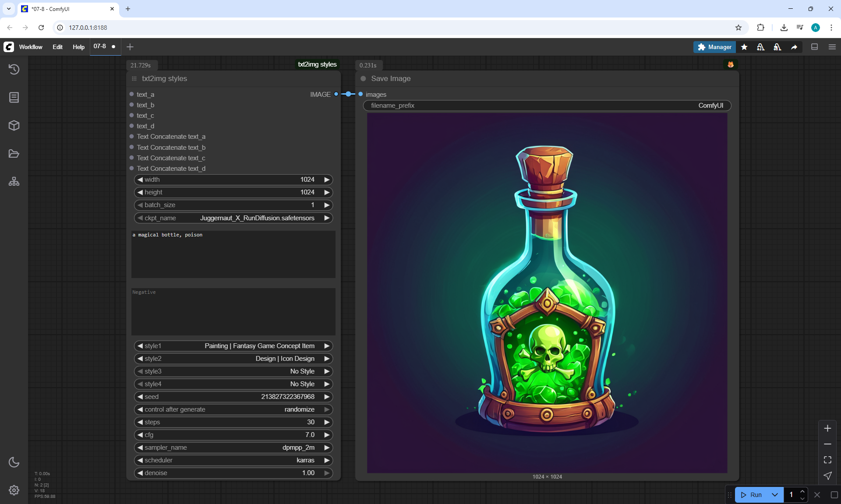
Task: Open the style1 dropdown selector
Action: pyautogui.click(x=233, y=346)
